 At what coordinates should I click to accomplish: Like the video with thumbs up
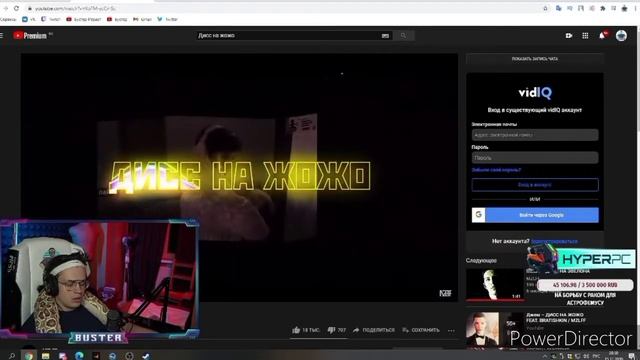point(305,330)
